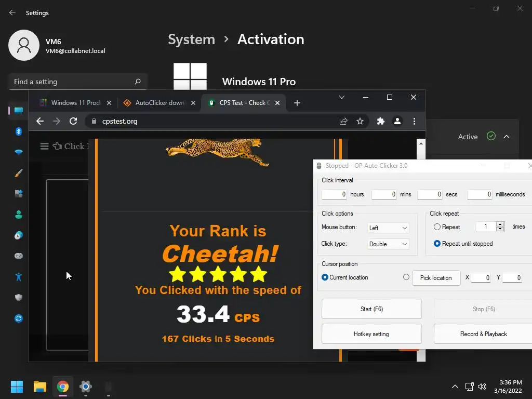Decrease Repeat times with down arrow

[x=500, y=229]
